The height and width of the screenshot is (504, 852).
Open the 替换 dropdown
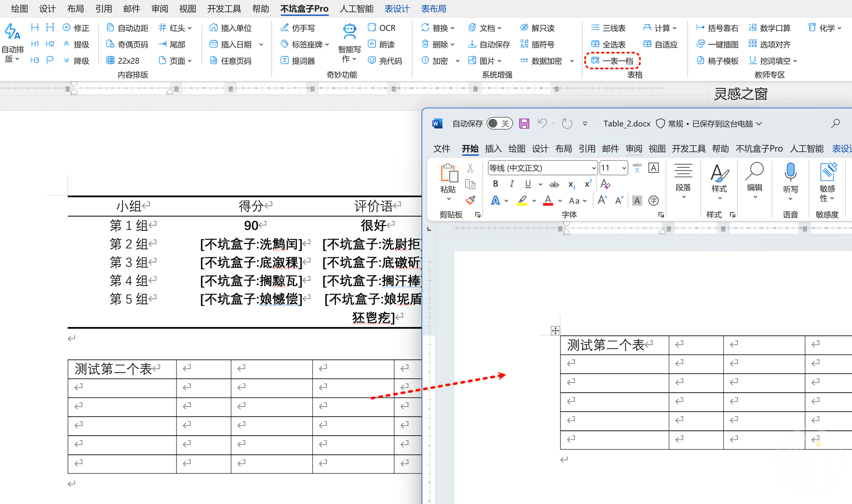pos(438,28)
